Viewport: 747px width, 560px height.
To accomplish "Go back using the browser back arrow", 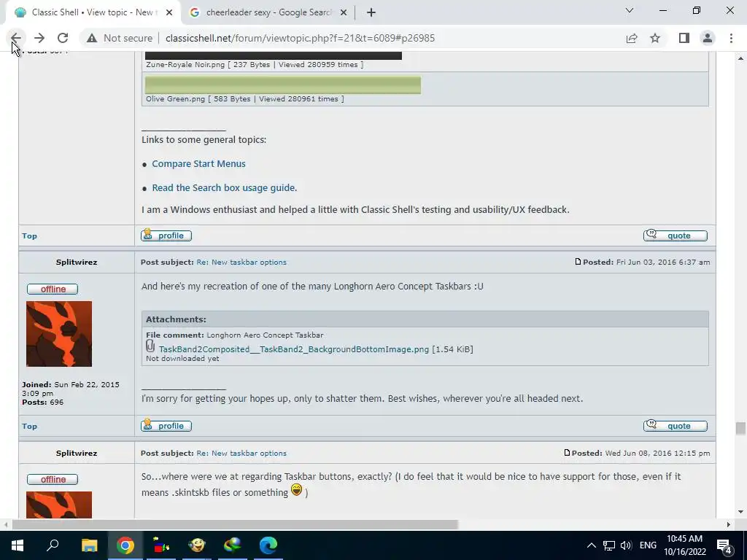I will [x=16, y=38].
